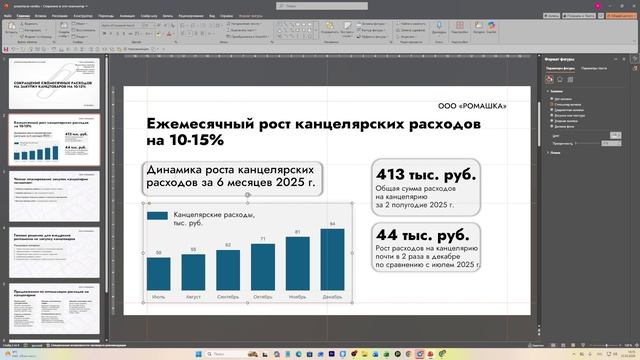640x360 pixels.
Task: Click the large Paste (Вставить) clipboard icon
Action: pos(11,26)
